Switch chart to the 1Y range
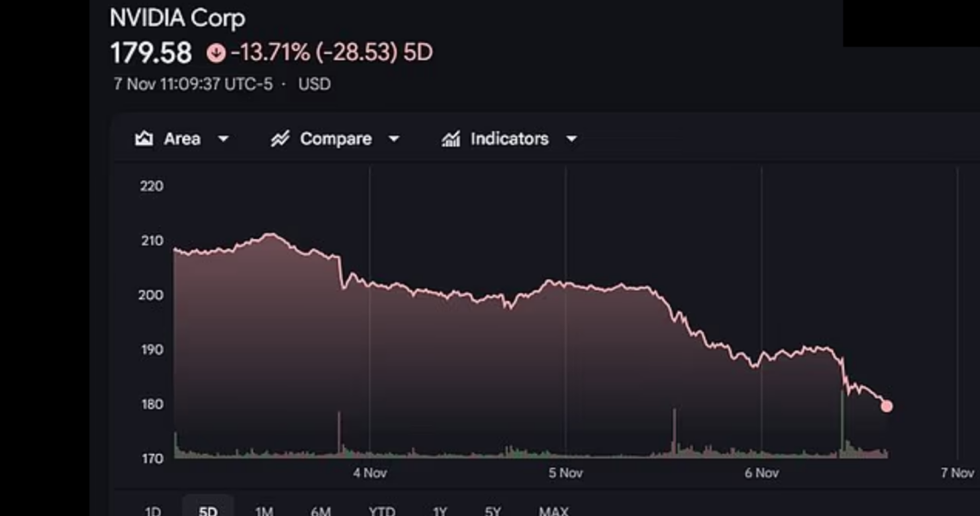Viewport: 980px width, 516px height. 439,511
